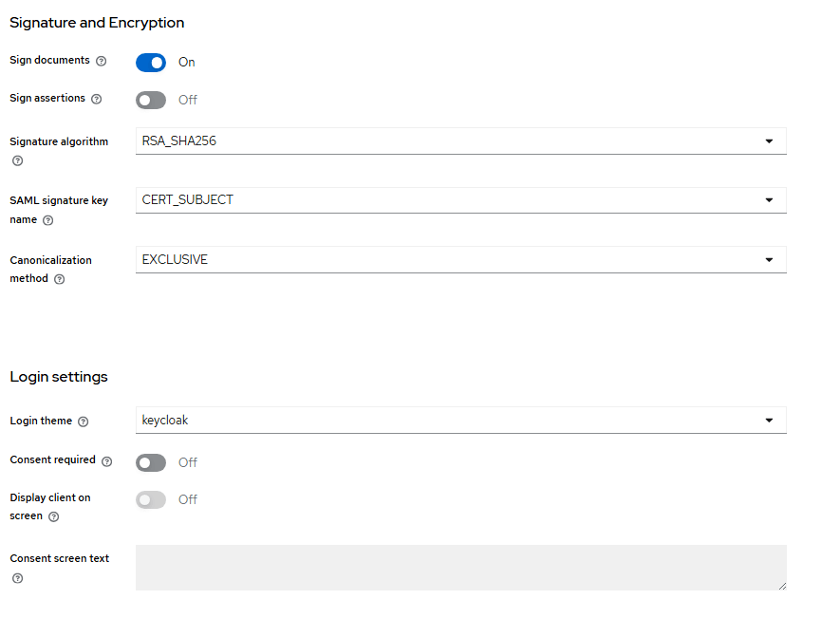Toggle the Display client on screen switch
This screenshot has height=637, width=840.
pos(151,499)
